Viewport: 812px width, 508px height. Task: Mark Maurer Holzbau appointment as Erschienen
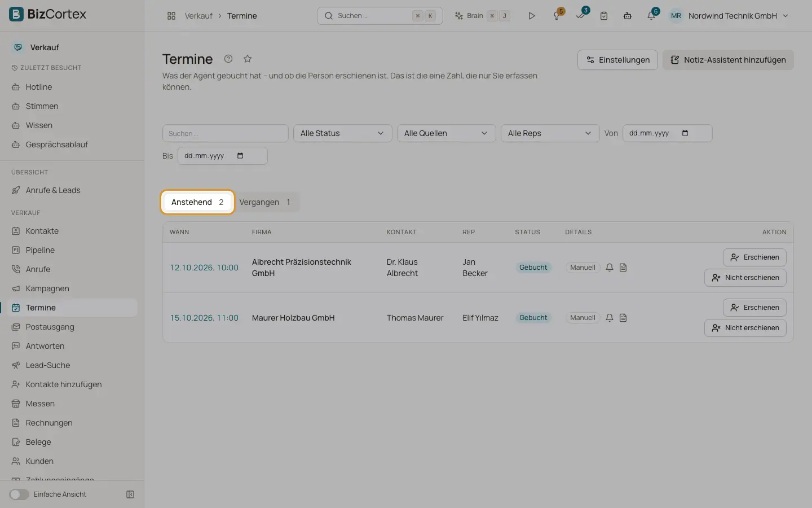[x=754, y=308]
